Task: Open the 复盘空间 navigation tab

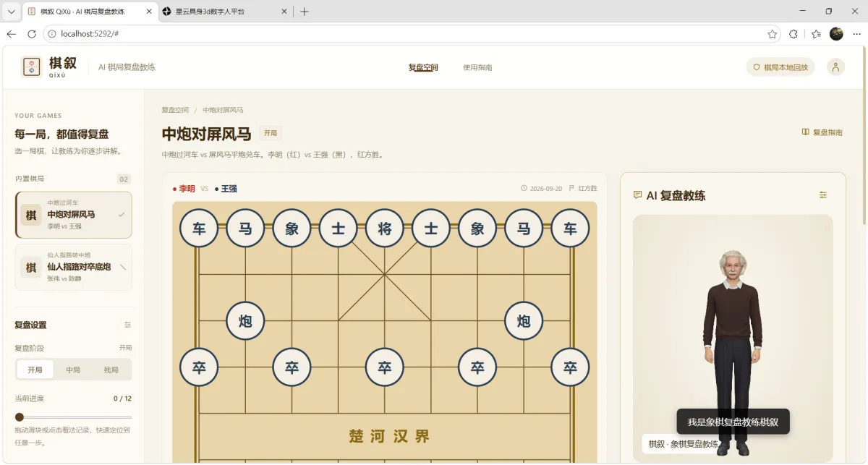Action: (x=423, y=67)
